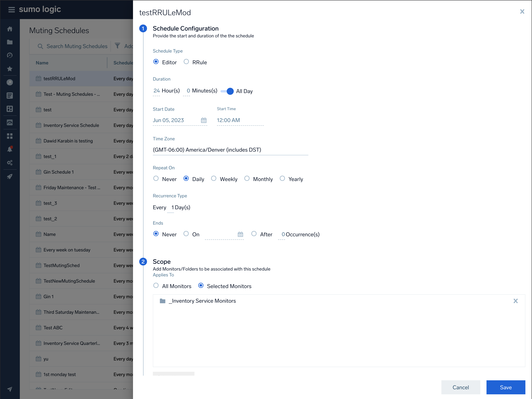532x399 pixels.
Task: Open recent activity clock icon in sidebar
Action: pyautogui.click(x=10, y=55)
